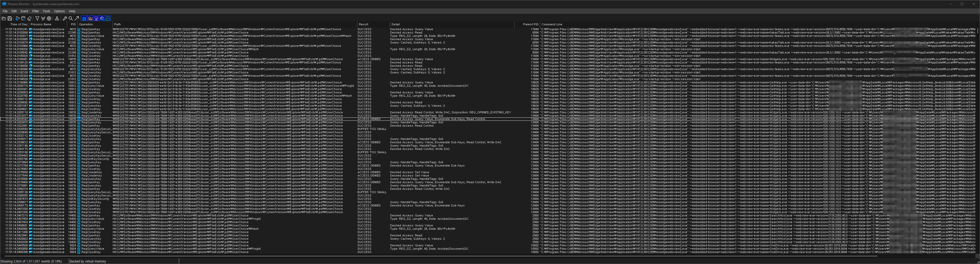Toggle event capture with the play icon

point(17,18)
